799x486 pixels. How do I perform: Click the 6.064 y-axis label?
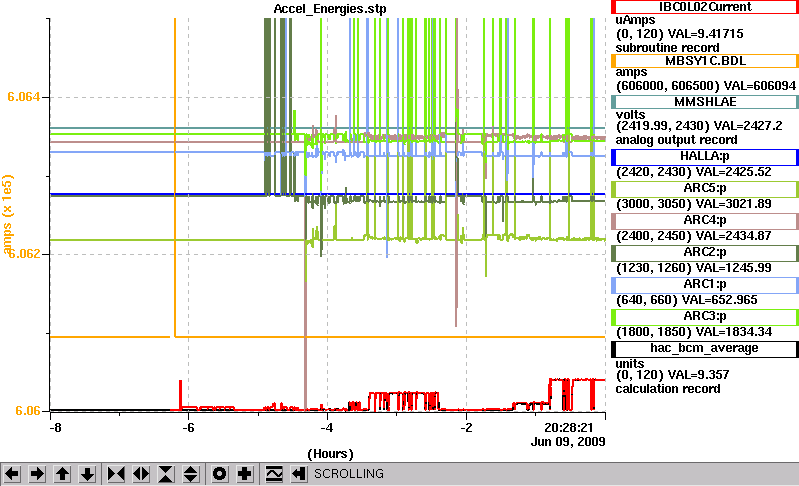coord(23,97)
